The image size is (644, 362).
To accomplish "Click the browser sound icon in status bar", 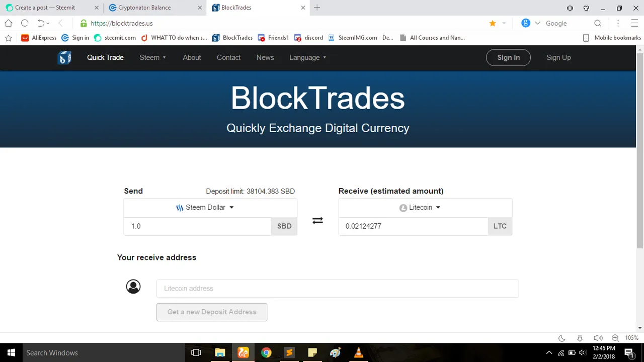I will click(x=598, y=338).
